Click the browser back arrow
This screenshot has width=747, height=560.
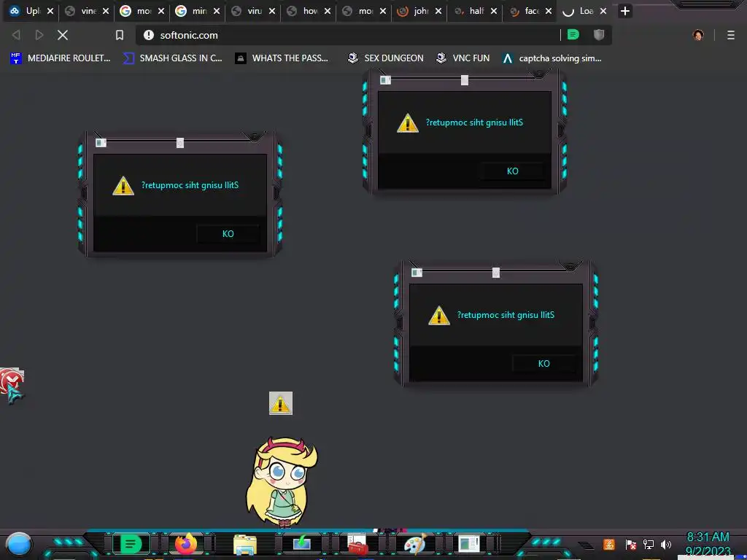(x=16, y=35)
